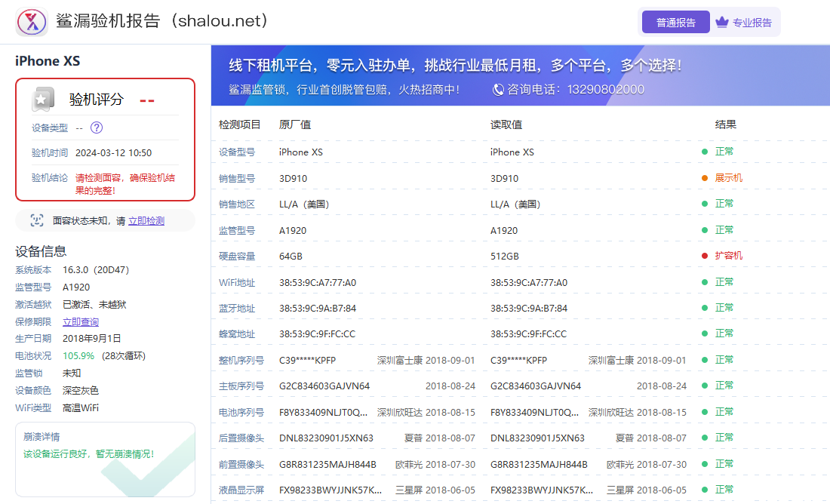Click the orange status dot for 展示机
830x504 pixels.
[x=705, y=178]
